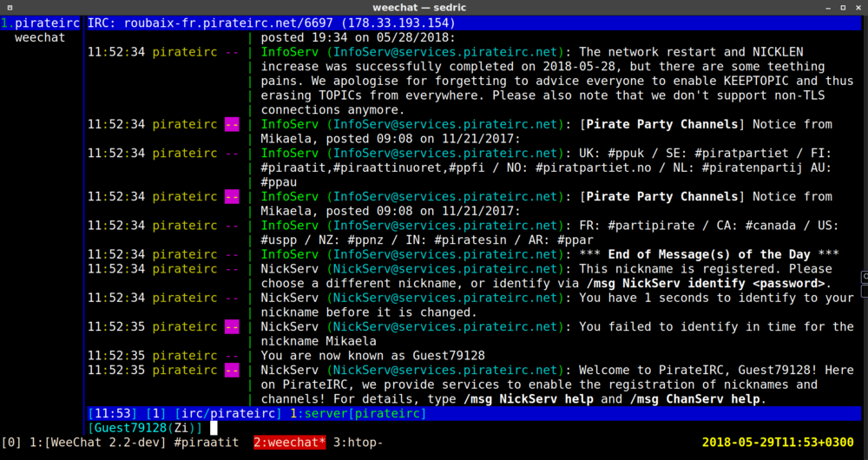Switch to tmux window 2:weechat

pos(289,443)
